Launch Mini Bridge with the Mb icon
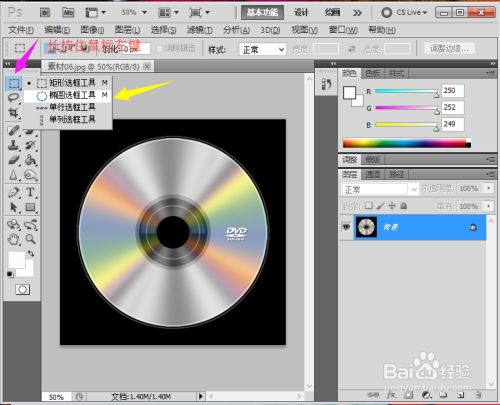 pos(68,12)
